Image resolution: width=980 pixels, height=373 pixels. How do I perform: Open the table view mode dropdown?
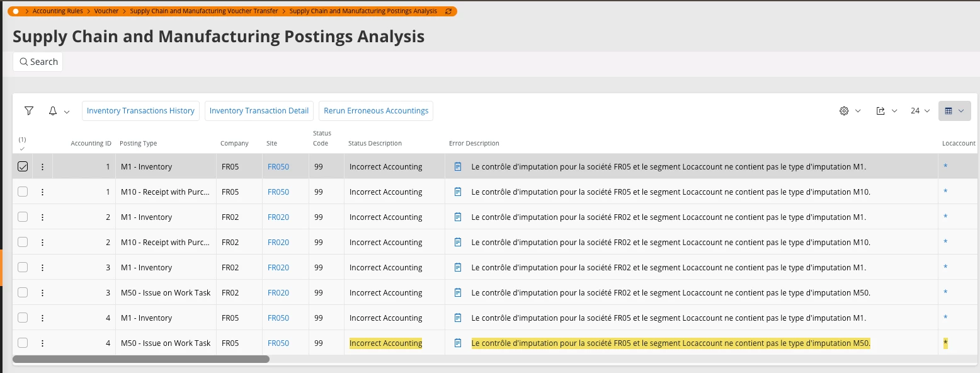[954, 111]
